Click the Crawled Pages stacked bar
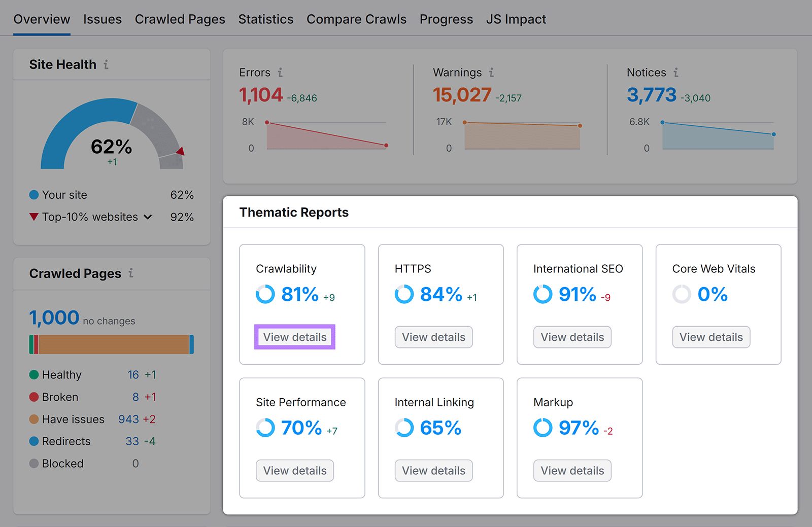This screenshot has width=812, height=527. (111, 344)
